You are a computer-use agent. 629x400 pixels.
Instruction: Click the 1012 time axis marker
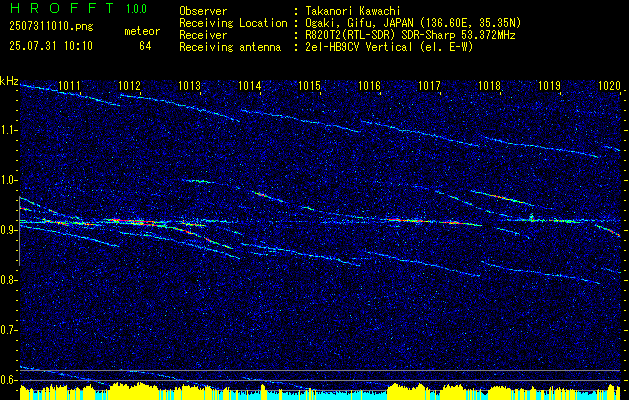coord(130,85)
